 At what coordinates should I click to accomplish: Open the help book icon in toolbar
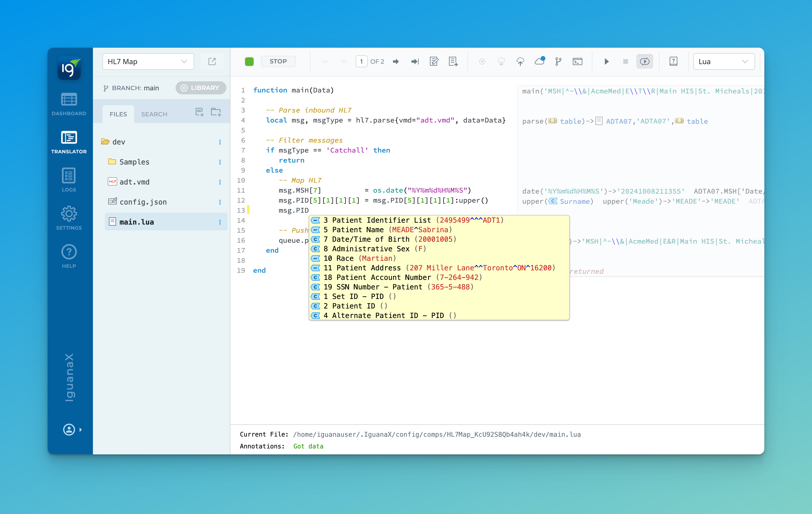click(673, 62)
